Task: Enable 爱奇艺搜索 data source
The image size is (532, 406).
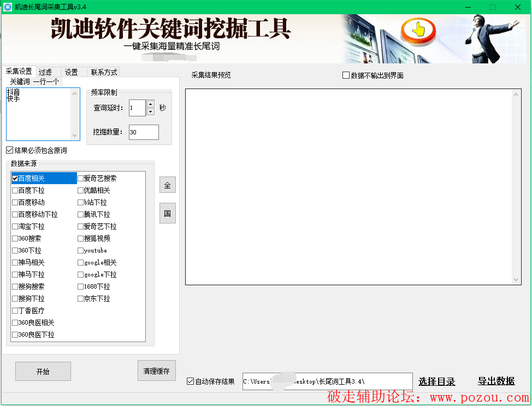Action: tap(80, 178)
